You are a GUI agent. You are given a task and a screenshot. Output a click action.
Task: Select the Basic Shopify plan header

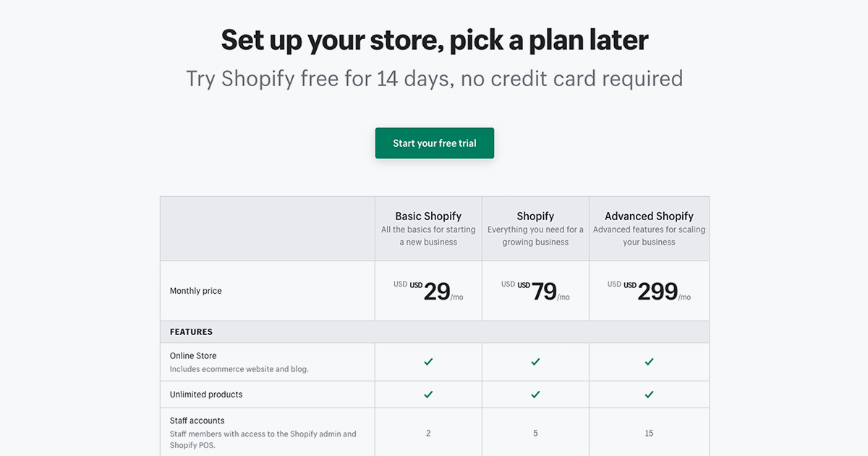(428, 216)
